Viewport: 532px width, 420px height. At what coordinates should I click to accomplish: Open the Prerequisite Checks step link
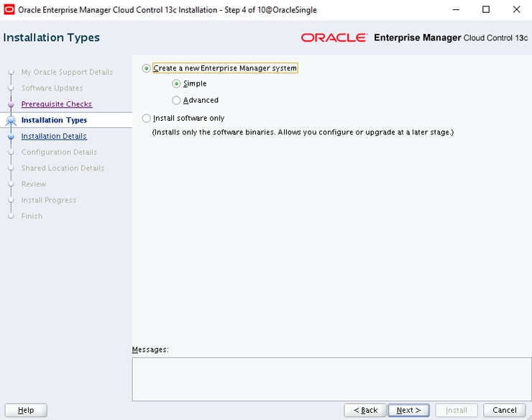tap(56, 104)
